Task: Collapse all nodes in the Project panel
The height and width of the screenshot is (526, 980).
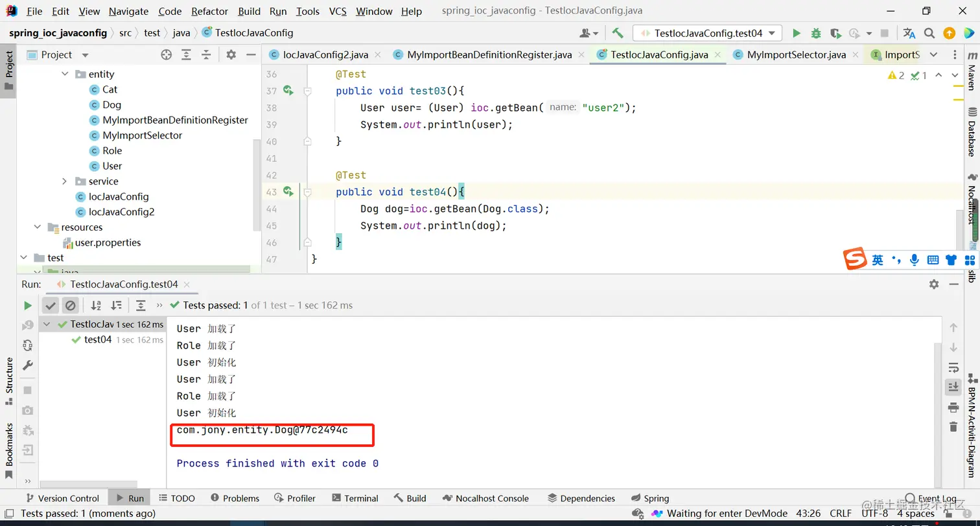Action: [x=205, y=55]
